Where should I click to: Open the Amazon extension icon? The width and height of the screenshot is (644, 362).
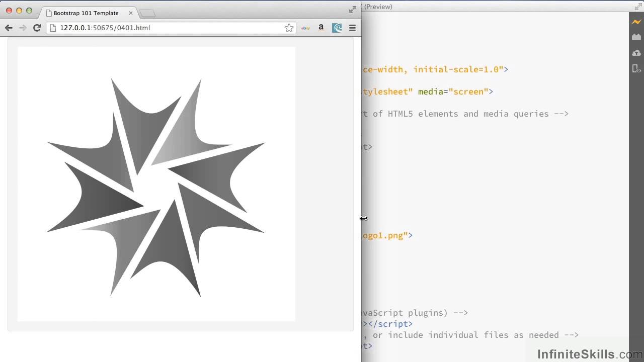[x=321, y=28]
